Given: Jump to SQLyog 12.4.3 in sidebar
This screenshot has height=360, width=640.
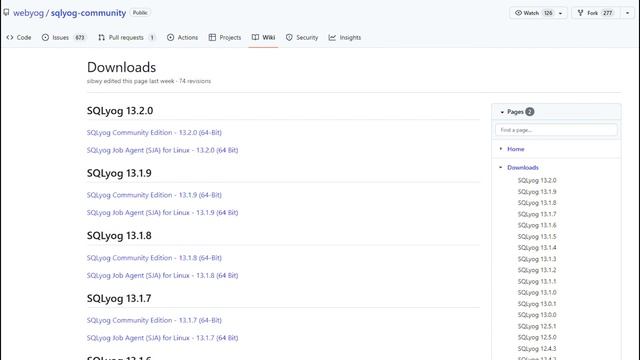Looking at the screenshot, I should 537,349.
